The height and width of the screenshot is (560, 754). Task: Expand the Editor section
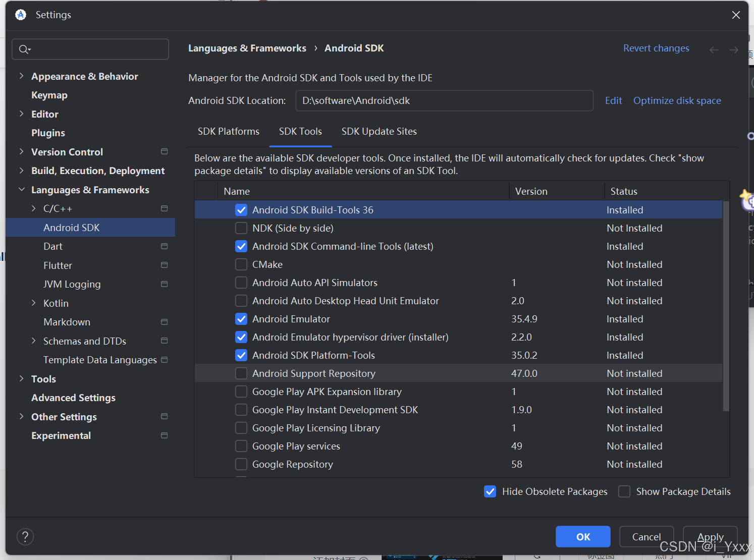point(21,114)
